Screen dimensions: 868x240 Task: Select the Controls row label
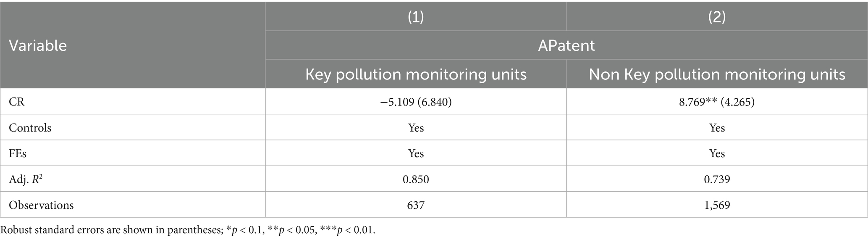pyautogui.click(x=30, y=128)
